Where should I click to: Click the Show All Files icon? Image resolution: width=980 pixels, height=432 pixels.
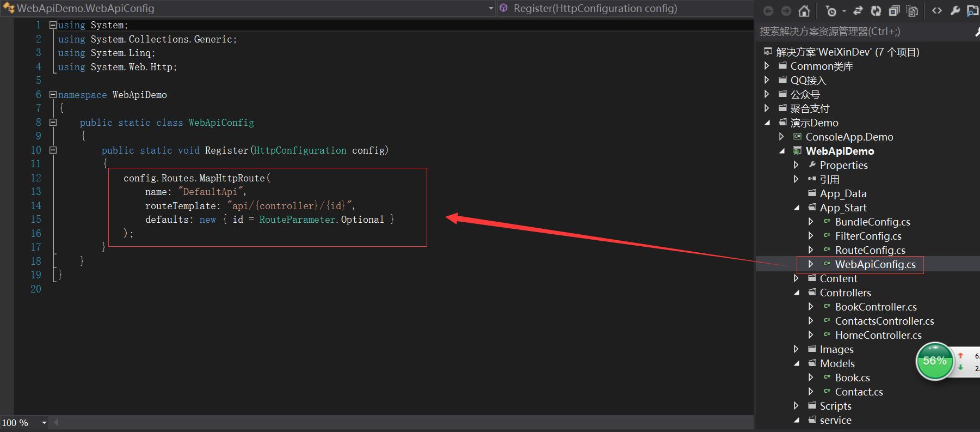point(913,10)
